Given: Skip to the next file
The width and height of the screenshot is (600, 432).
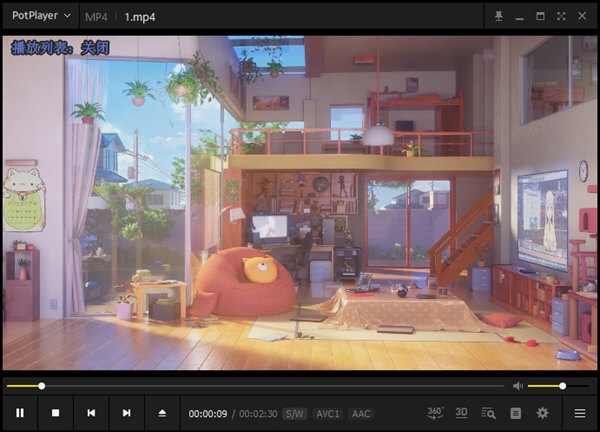Looking at the screenshot, I should pyautogui.click(x=126, y=412).
